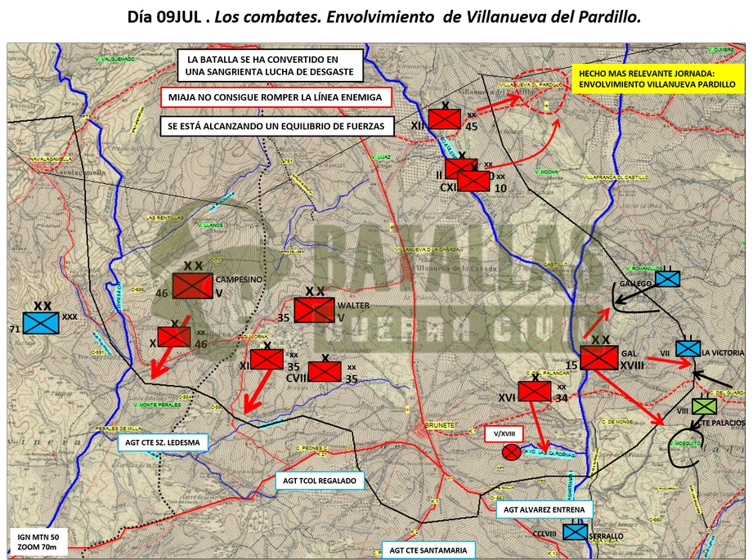Click the red II brigade symbol behind CXI
This screenshot has height=560, width=753.
click(x=454, y=168)
